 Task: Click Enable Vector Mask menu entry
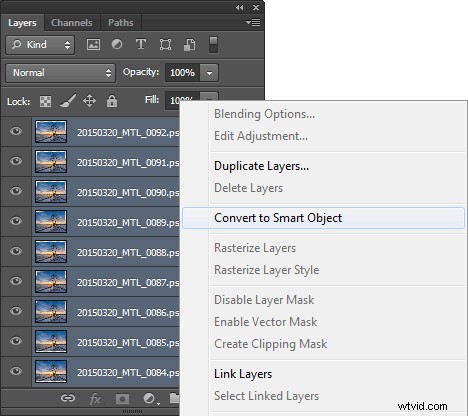click(266, 322)
